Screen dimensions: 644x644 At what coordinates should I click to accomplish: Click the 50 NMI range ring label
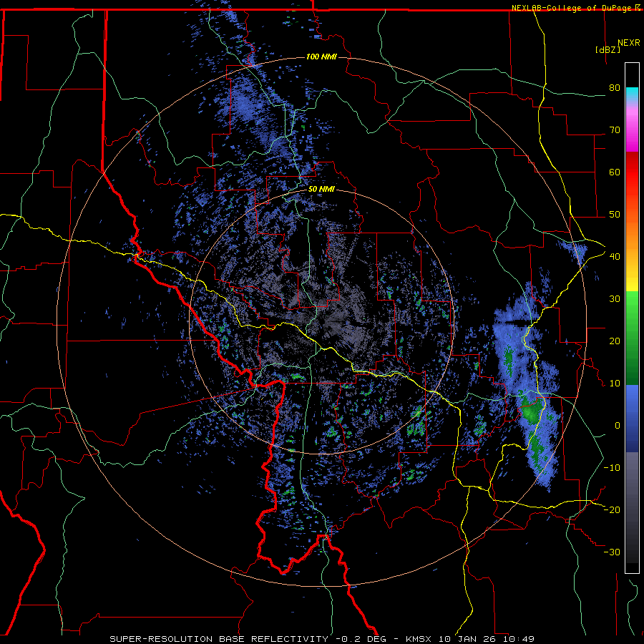[321, 190]
